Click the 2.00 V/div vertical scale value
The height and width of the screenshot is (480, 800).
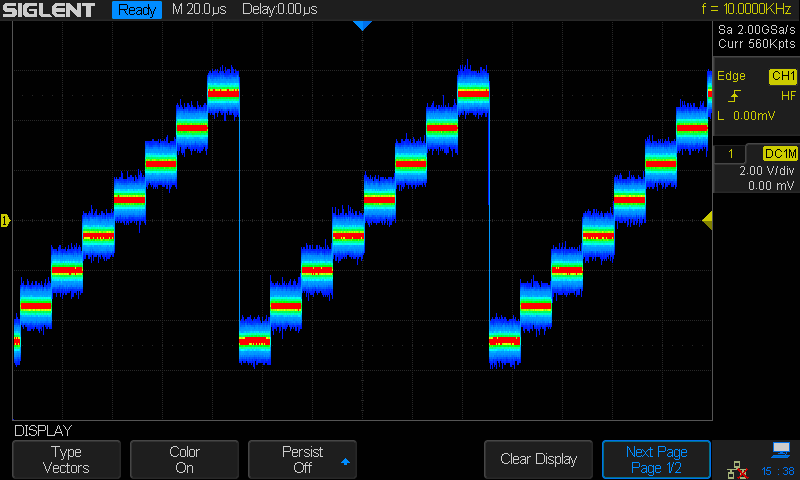point(765,171)
